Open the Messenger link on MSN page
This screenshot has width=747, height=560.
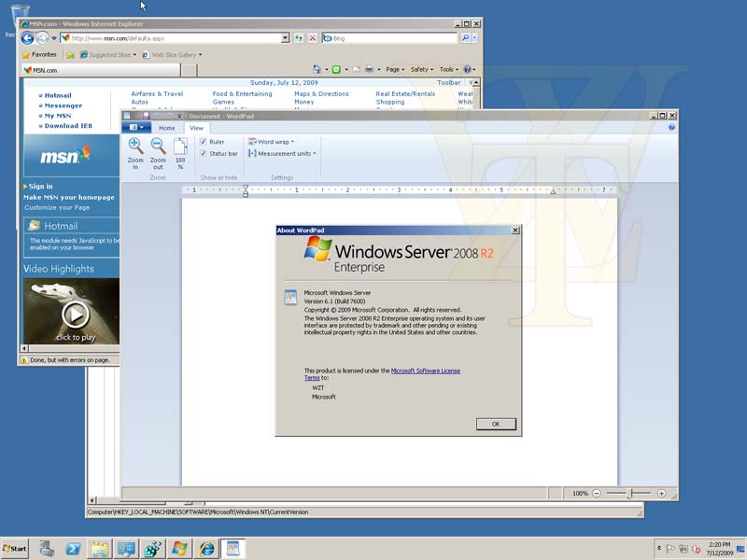(63, 105)
